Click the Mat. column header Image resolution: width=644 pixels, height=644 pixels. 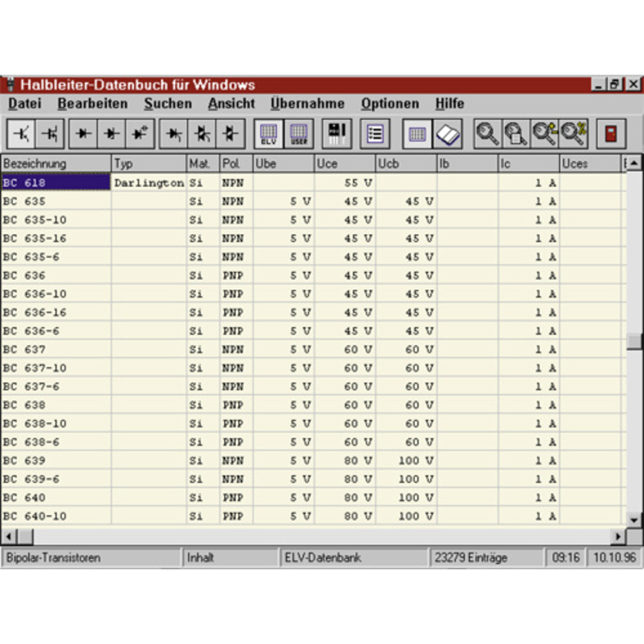203,164
